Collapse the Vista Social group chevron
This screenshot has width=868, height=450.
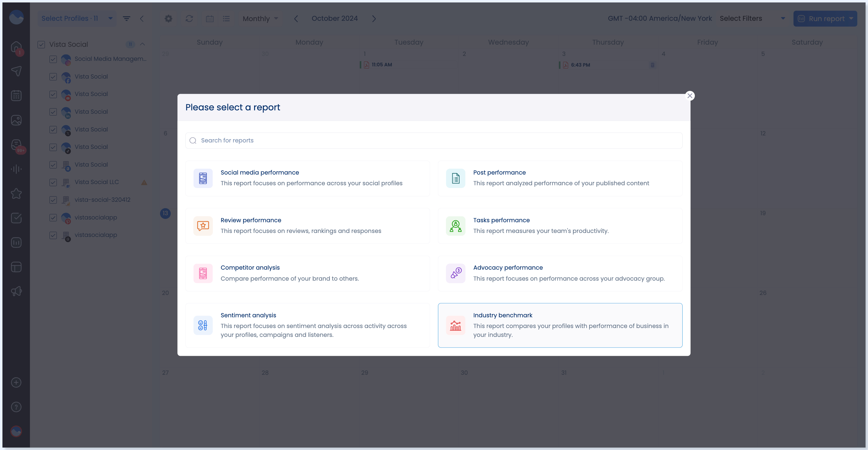(x=143, y=44)
